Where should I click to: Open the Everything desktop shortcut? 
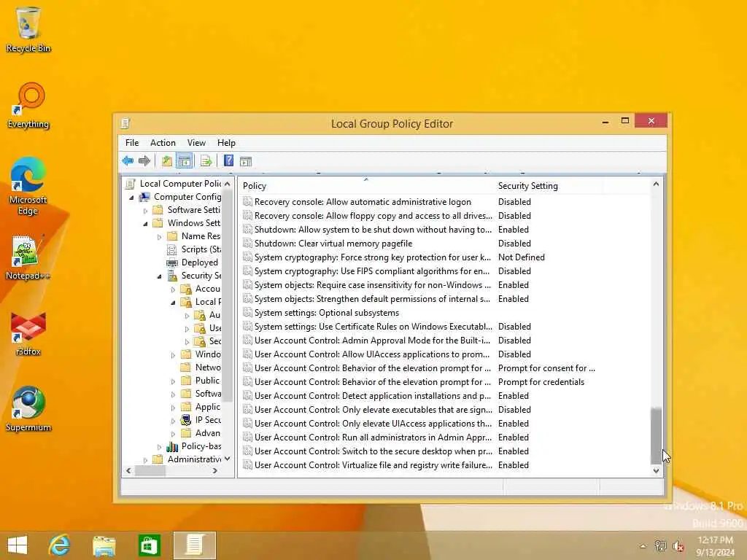(x=28, y=106)
